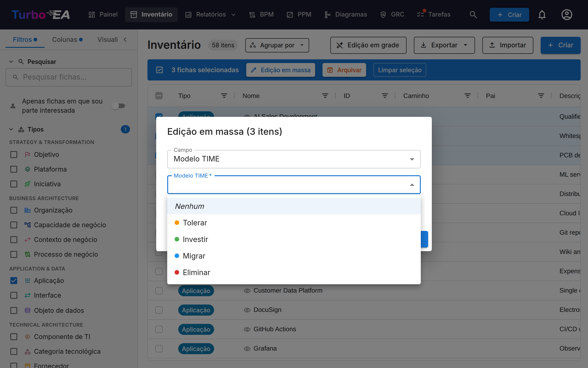Click the Interface swap arrows icon
Screen dimensions: 588x368
[28, 295]
